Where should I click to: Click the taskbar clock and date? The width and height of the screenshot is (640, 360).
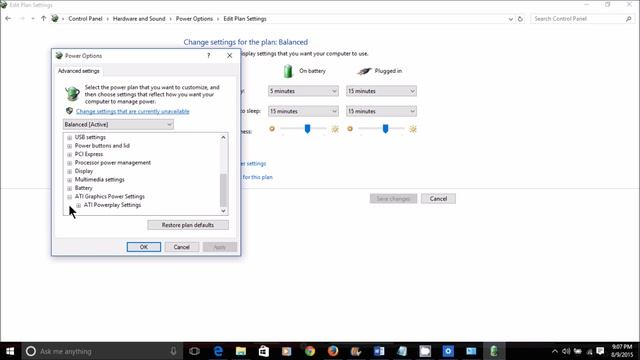pos(622,351)
